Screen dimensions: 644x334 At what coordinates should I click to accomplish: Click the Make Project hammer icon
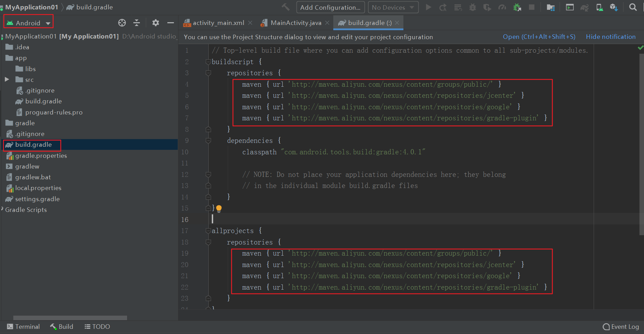[285, 7]
